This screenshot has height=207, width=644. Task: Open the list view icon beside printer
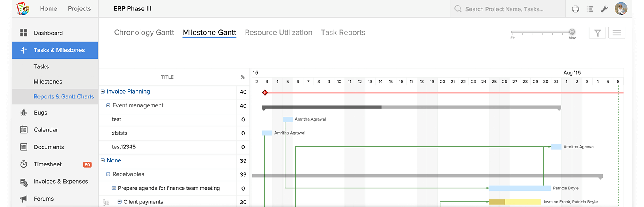coord(590,9)
